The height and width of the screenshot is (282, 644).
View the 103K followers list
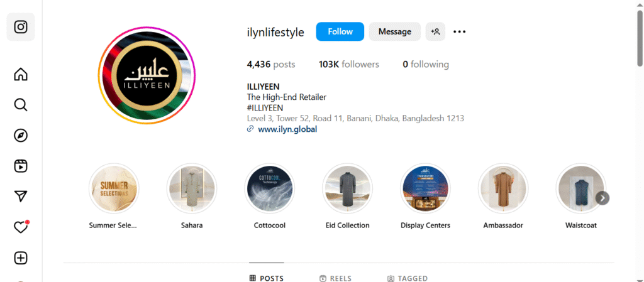click(x=348, y=64)
